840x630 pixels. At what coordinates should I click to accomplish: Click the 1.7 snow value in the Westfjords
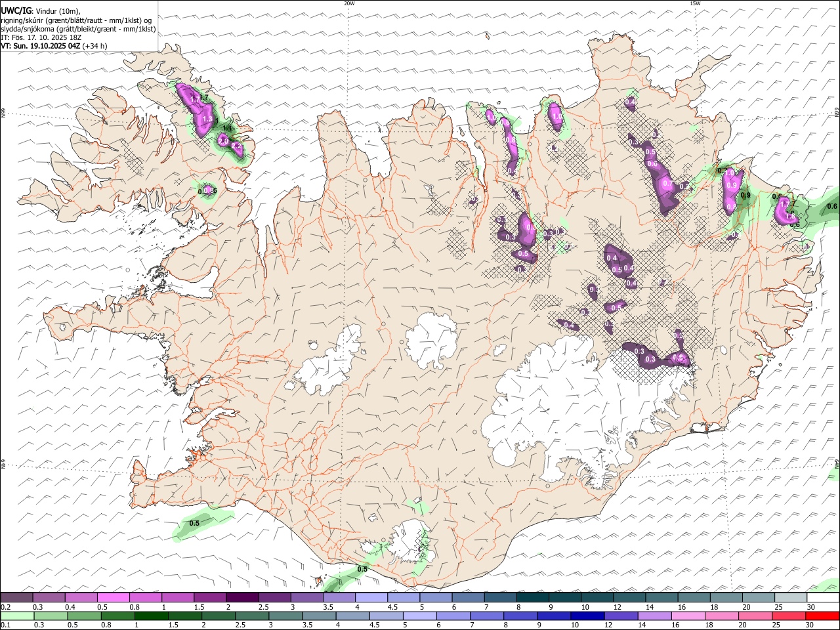click(x=195, y=99)
